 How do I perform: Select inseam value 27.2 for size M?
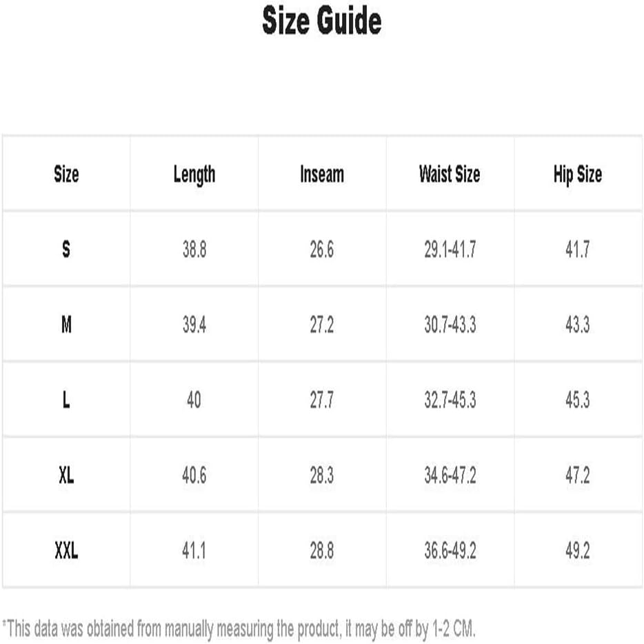point(322,325)
